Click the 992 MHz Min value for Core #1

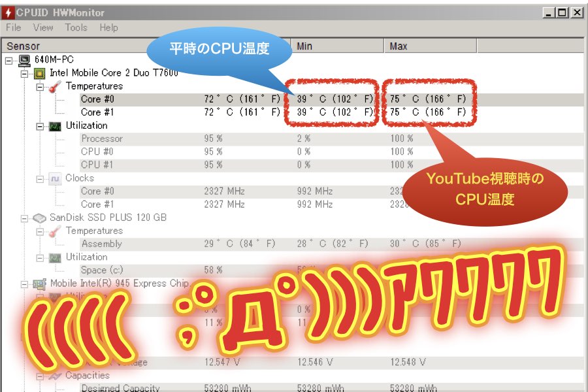(x=315, y=204)
